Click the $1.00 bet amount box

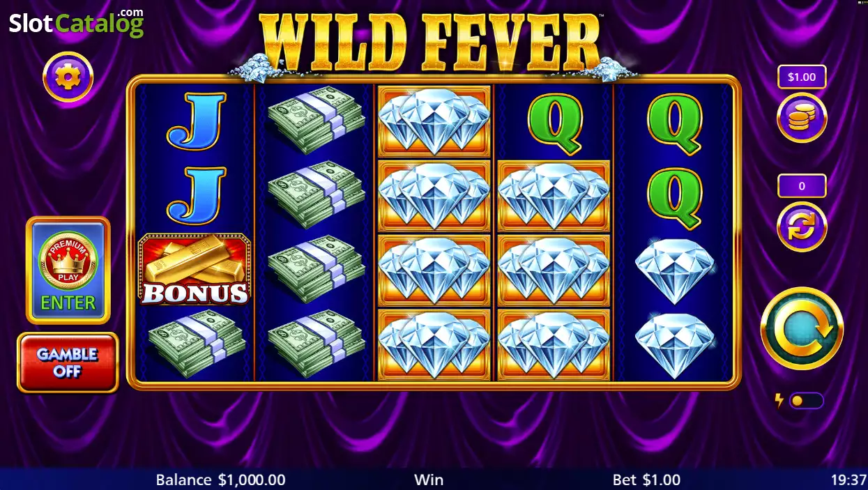coord(802,77)
